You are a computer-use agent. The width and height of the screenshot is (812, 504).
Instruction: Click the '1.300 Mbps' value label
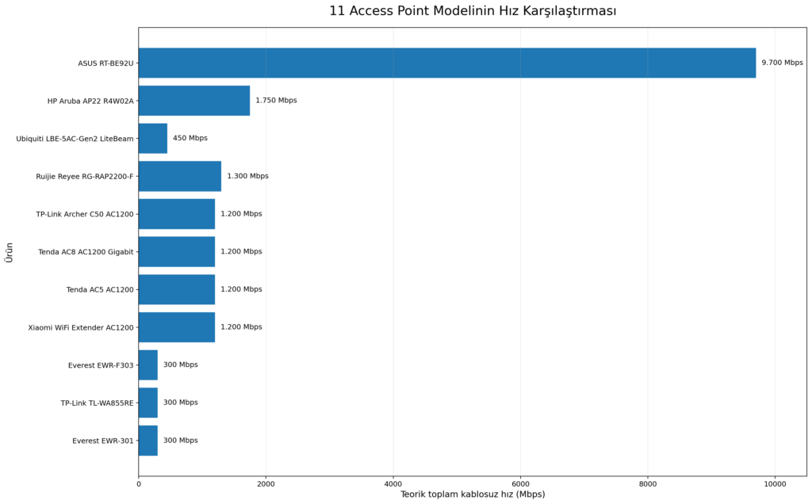point(247,176)
